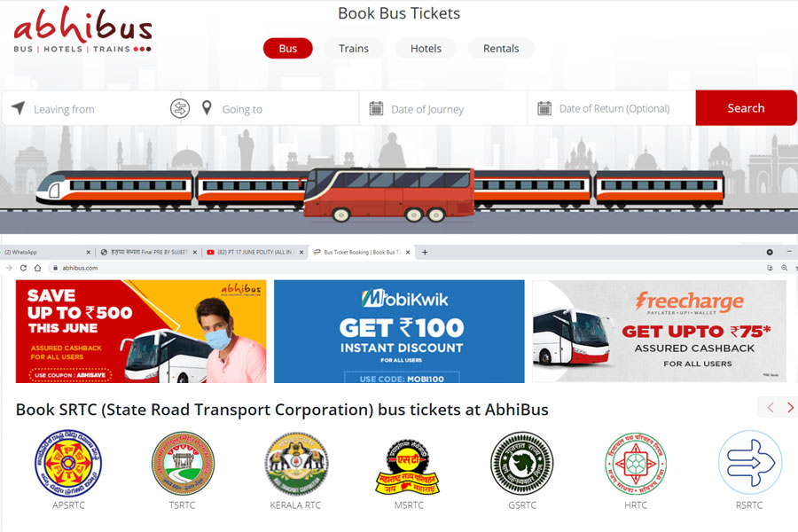Open the RSRTC arrow logo
This screenshot has height=532, width=798.
[x=750, y=462]
